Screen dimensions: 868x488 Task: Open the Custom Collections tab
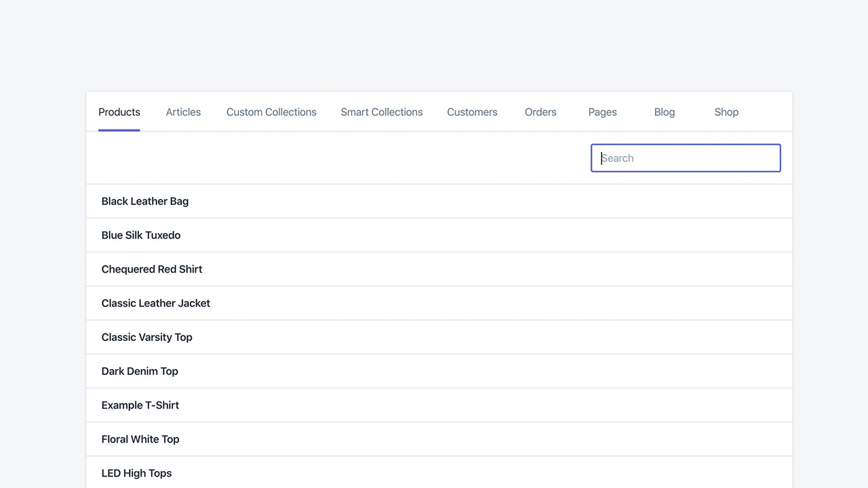tap(271, 112)
